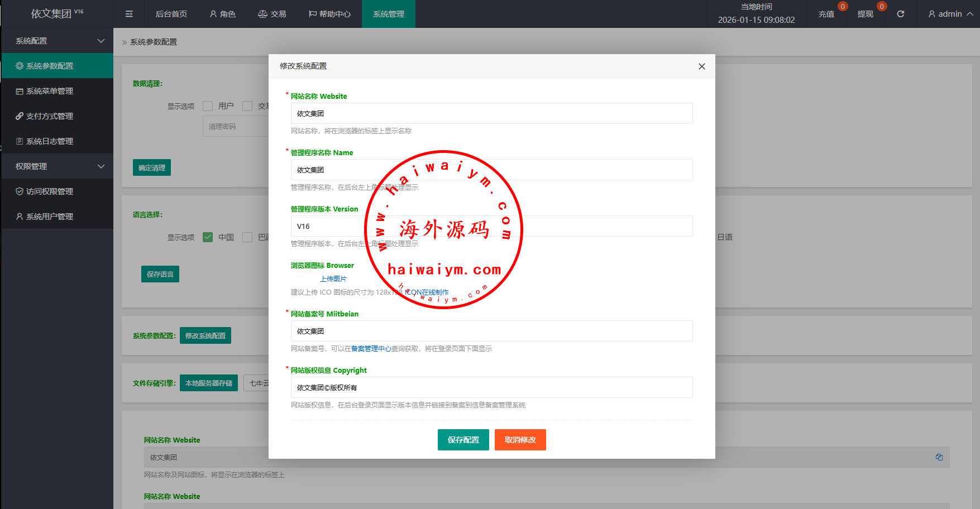Click the 保存配置 button
The image size is (980, 509).
[x=463, y=440]
